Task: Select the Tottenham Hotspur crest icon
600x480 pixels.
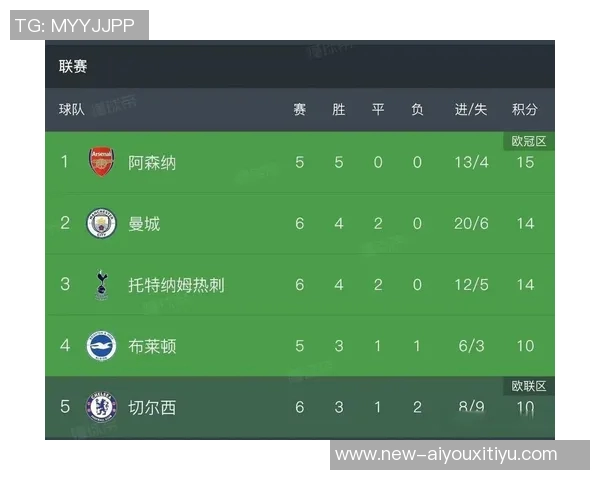Action: pyautogui.click(x=101, y=284)
